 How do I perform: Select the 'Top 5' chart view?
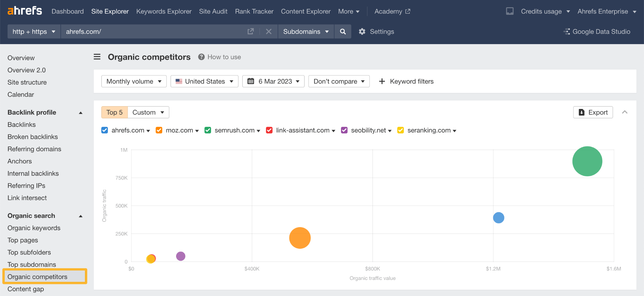click(114, 112)
